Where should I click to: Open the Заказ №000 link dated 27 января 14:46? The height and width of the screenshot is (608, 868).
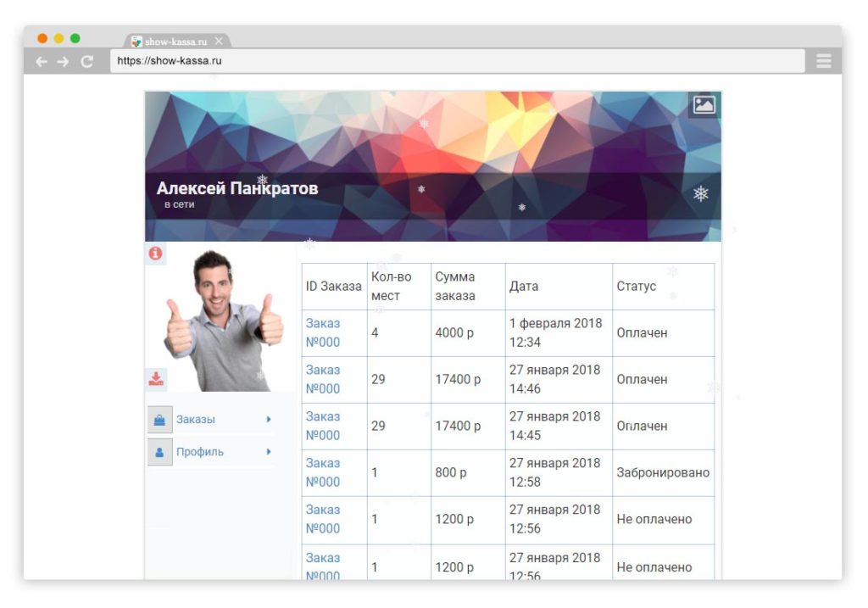(x=323, y=379)
